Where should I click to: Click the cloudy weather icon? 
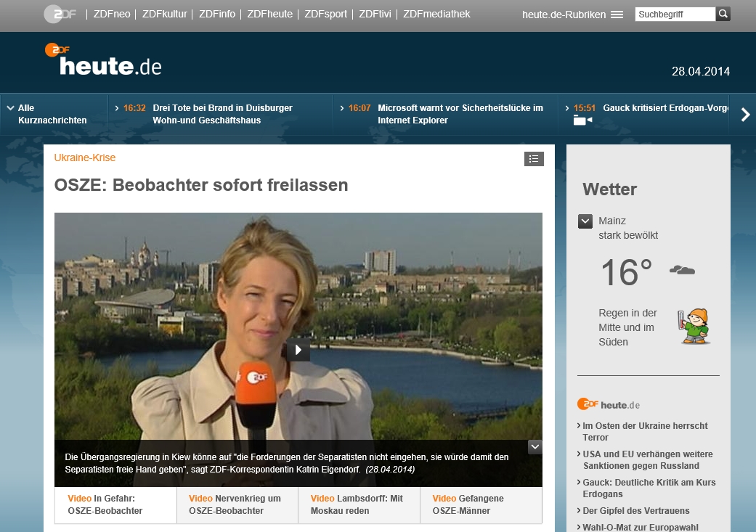(x=682, y=270)
